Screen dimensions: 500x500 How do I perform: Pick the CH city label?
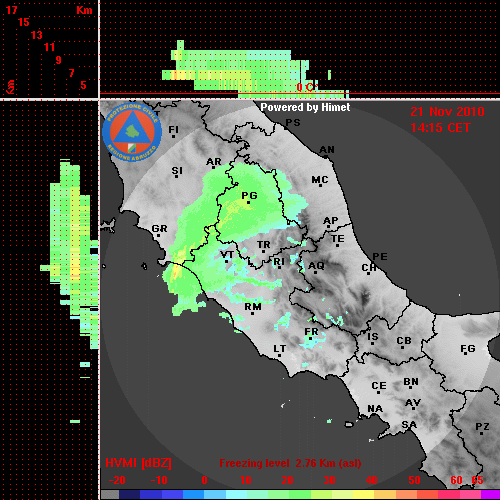(x=369, y=268)
